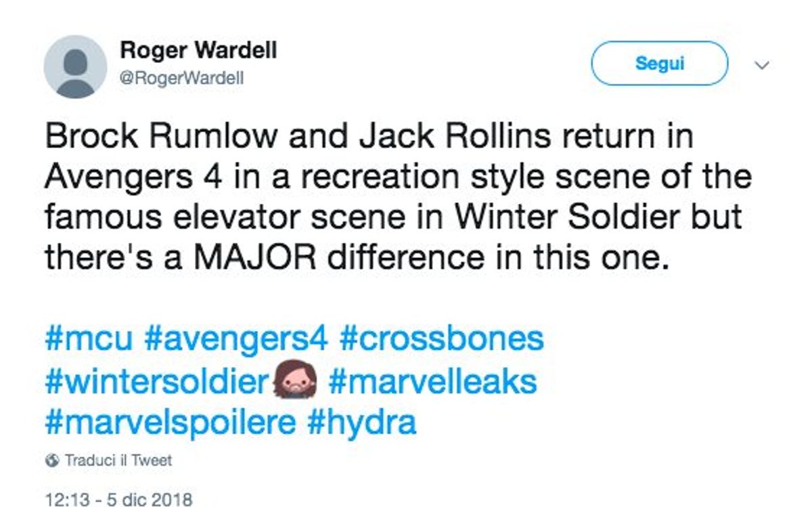Open the Roger Wardell display name link
This screenshot has height=507, width=812.
198,50
